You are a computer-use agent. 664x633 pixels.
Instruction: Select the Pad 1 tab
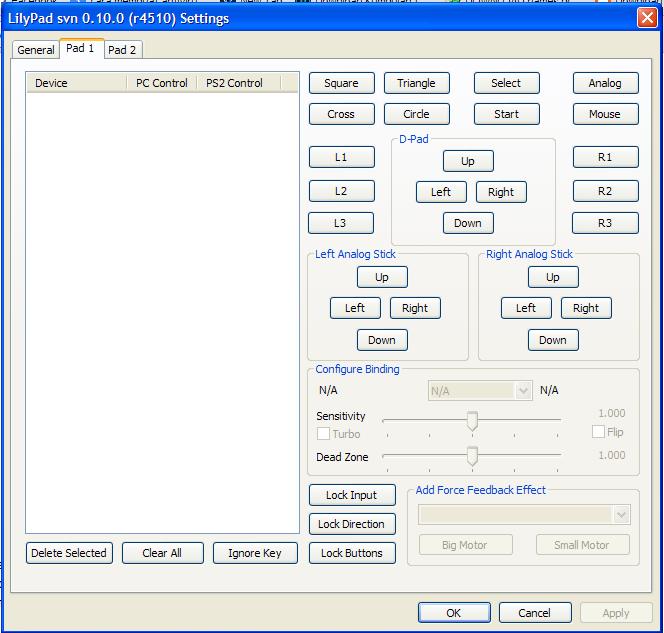80,48
